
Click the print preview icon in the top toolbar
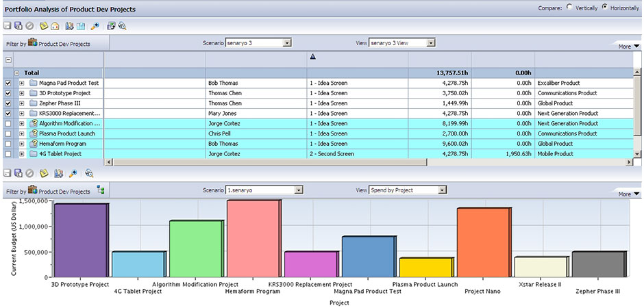(122, 26)
